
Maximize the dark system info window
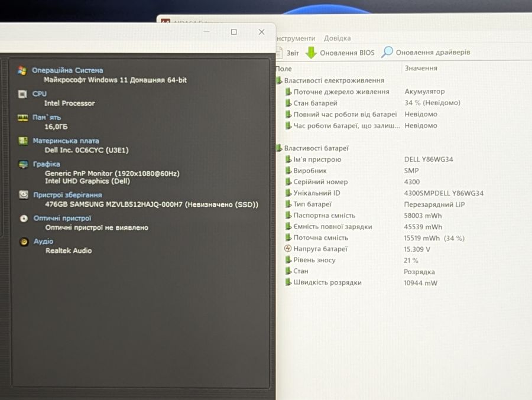pyautogui.click(x=233, y=32)
